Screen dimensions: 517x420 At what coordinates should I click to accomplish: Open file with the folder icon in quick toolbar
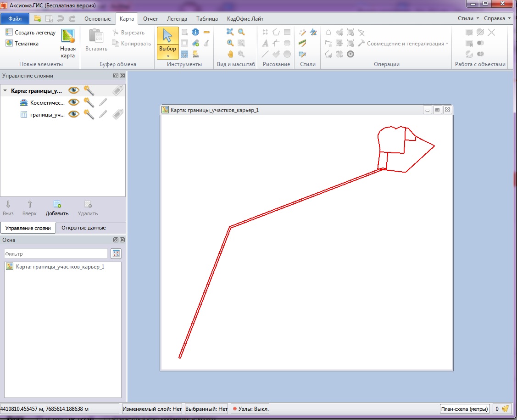[x=38, y=19]
